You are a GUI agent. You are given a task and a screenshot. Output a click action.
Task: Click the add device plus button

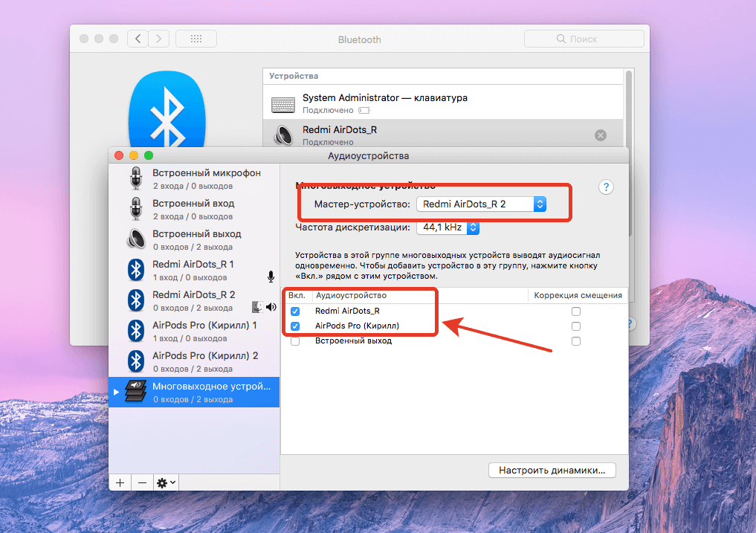(120, 482)
